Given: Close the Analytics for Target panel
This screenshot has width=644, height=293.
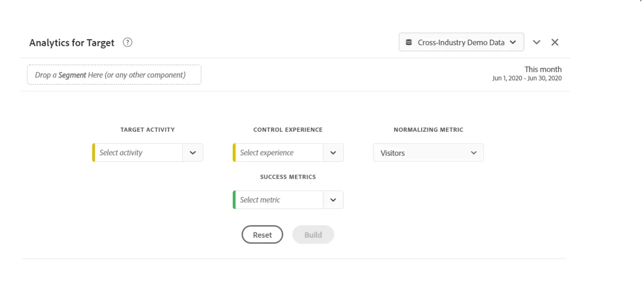Looking at the screenshot, I should pos(555,42).
